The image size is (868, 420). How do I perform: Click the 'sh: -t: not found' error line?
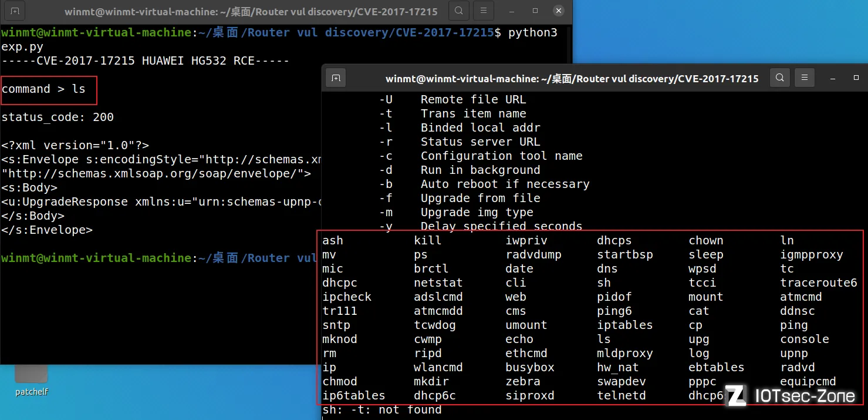tap(382, 410)
